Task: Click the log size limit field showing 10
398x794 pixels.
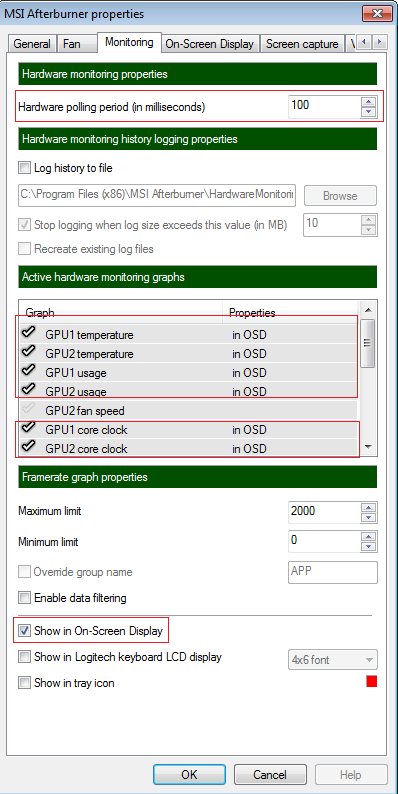Action: coord(333,224)
